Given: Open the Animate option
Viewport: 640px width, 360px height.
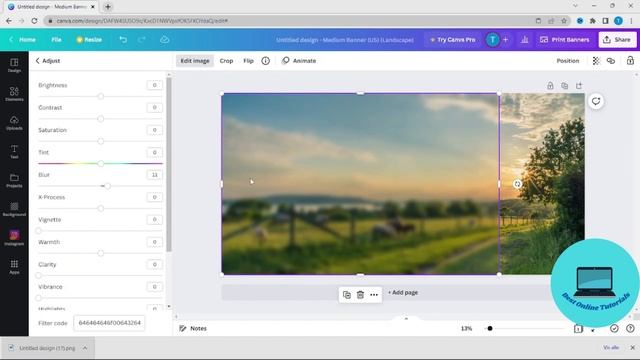Looking at the screenshot, I should point(299,61).
